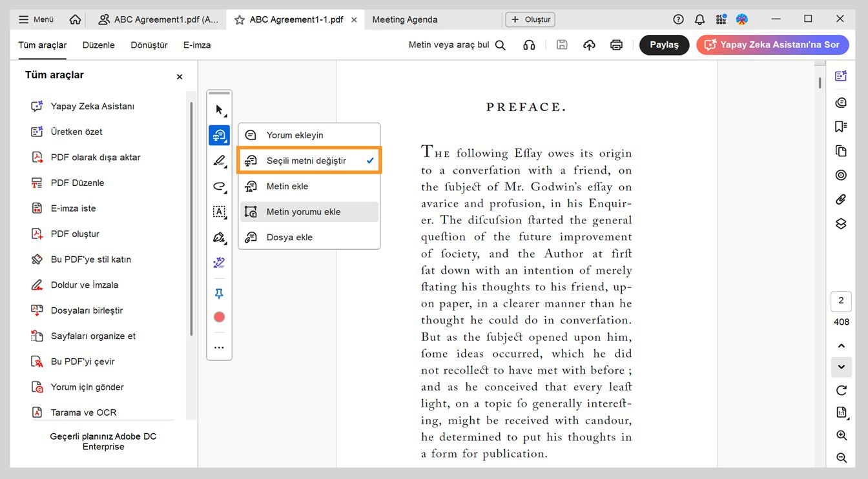Open the Menü hamburger menu
868x479 pixels.
tap(36, 19)
